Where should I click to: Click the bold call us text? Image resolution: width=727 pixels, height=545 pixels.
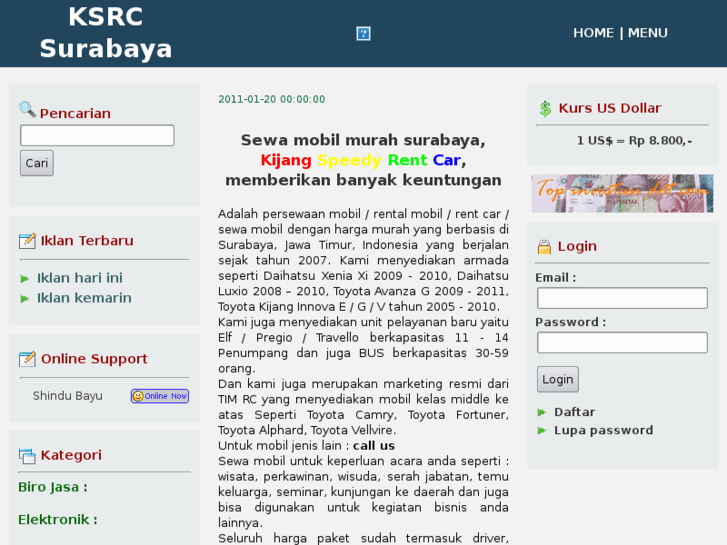coord(374,446)
